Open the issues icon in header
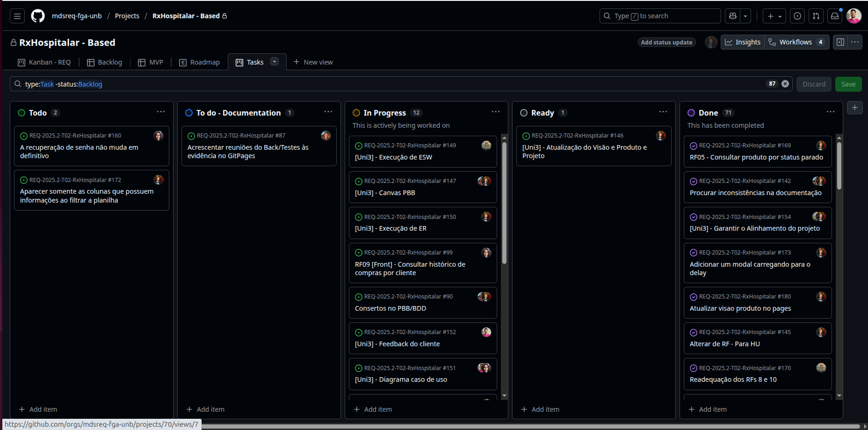 [x=797, y=16]
